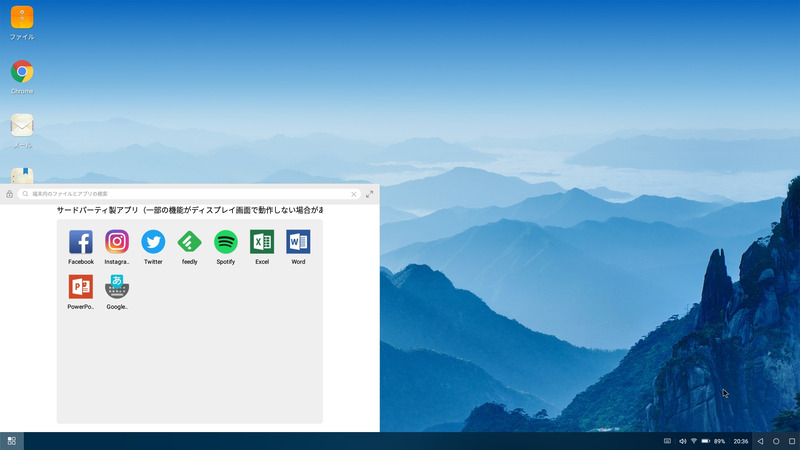Click the back triangle navigation button
The image size is (800, 450).
coord(760,441)
